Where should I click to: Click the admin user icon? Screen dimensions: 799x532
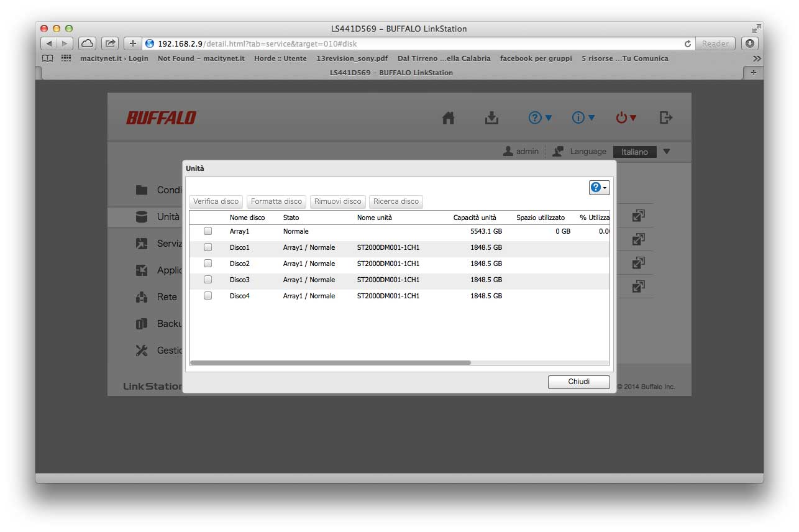[x=508, y=151]
